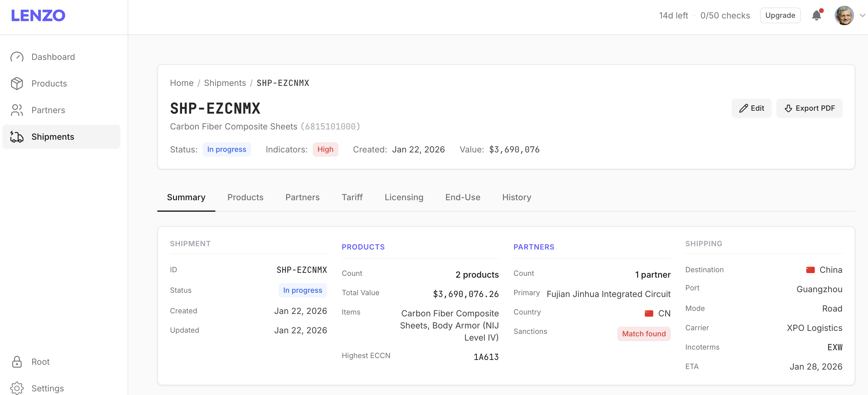Image resolution: width=868 pixels, height=395 pixels.
Task: Click the Shipments truck icon
Action: point(17,136)
